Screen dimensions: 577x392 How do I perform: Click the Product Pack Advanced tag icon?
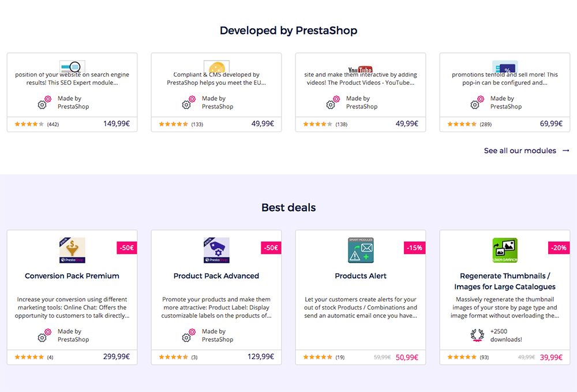(216, 250)
